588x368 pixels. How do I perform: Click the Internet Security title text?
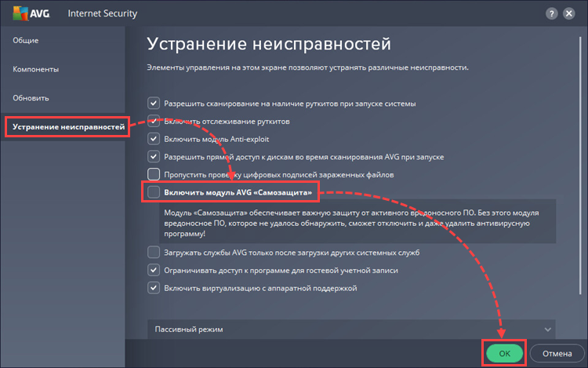point(103,13)
